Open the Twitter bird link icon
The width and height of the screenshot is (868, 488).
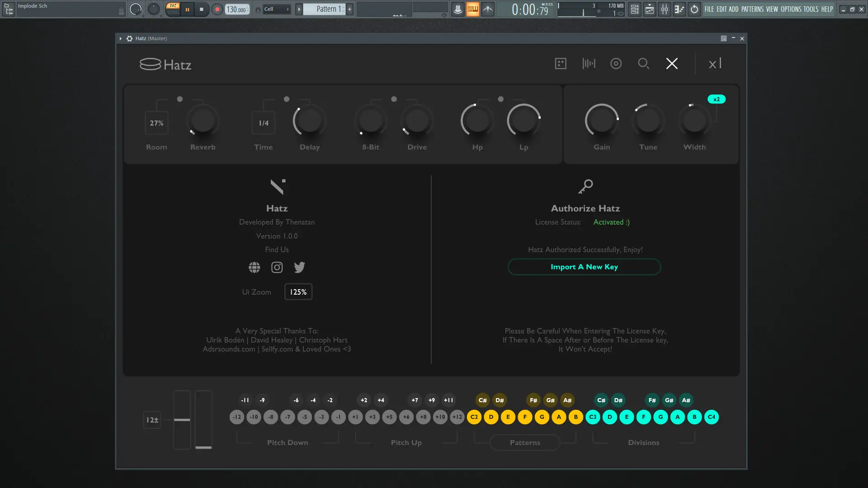[x=299, y=267]
